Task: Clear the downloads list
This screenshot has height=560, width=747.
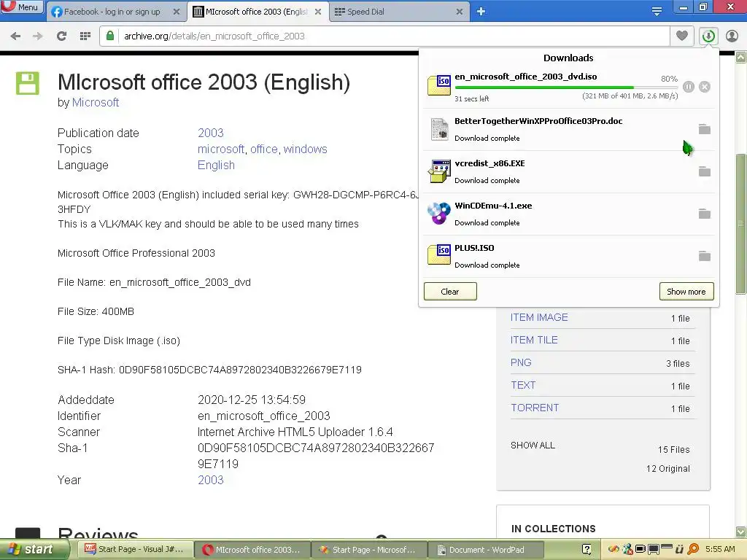Action: coord(450,292)
